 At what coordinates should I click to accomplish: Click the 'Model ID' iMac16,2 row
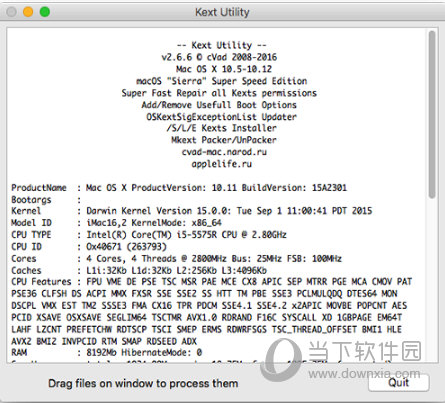[x=116, y=223]
